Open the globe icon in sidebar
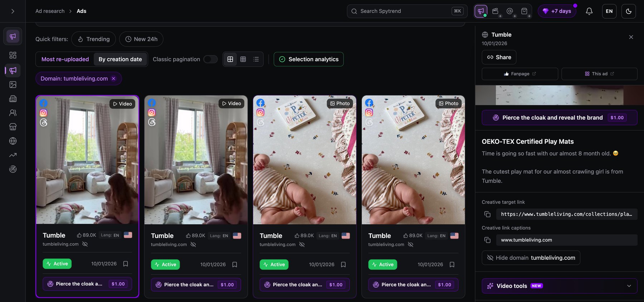Screen dimensions: 644x302 click(x=13, y=141)
